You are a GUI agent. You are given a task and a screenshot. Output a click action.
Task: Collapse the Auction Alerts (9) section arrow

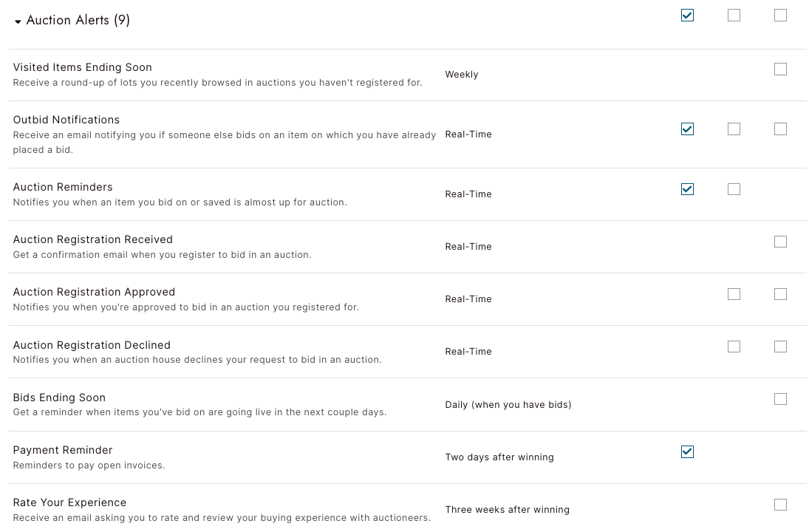click(18, 21)
